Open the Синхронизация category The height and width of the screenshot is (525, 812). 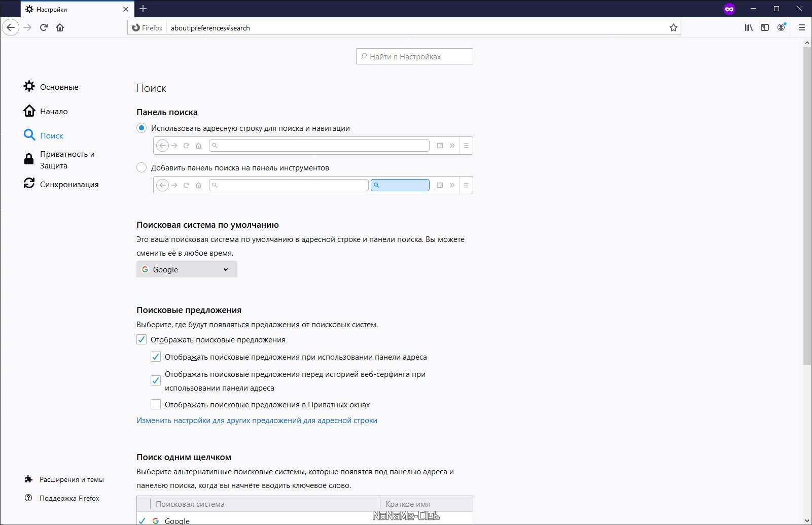tap(69, 184)
